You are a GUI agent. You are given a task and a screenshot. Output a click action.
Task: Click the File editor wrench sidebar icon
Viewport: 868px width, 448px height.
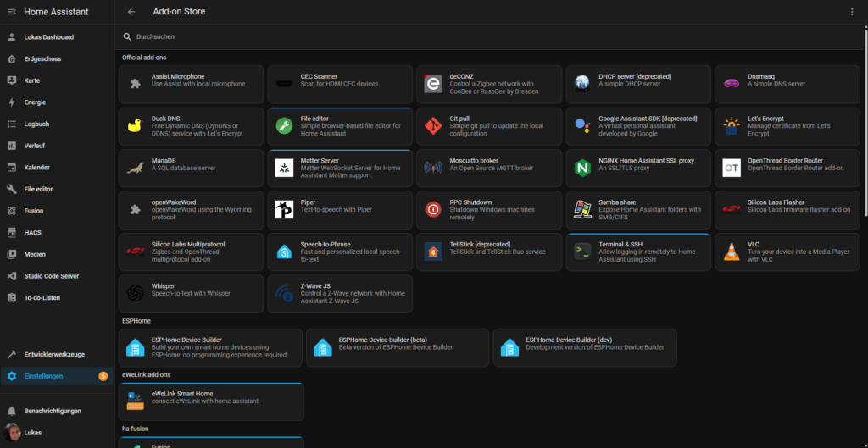(12, 189)
